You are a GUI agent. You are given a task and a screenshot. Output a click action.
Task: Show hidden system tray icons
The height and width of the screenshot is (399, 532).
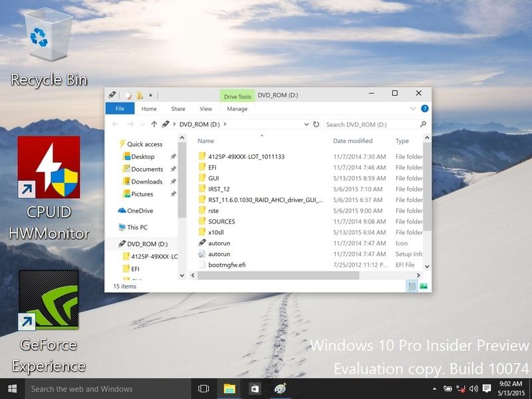click(x=436, y=389)
